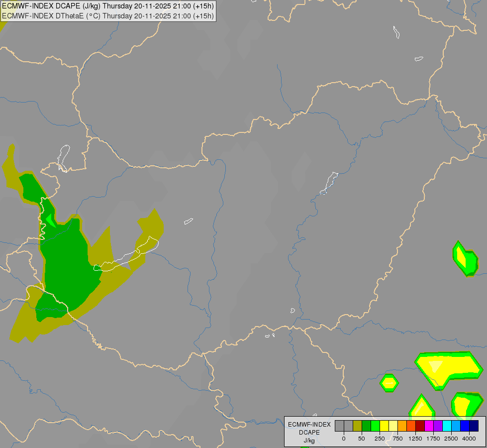Click the legend value 1750
This screenshot has height=448, width=487.
click(x=433, y=439)
